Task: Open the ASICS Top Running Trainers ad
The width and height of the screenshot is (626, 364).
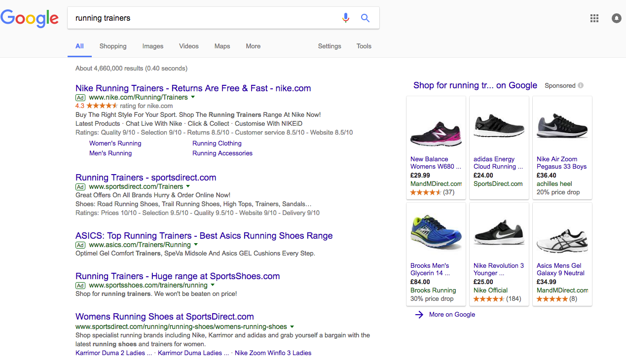Action: [x=204, y=236]
